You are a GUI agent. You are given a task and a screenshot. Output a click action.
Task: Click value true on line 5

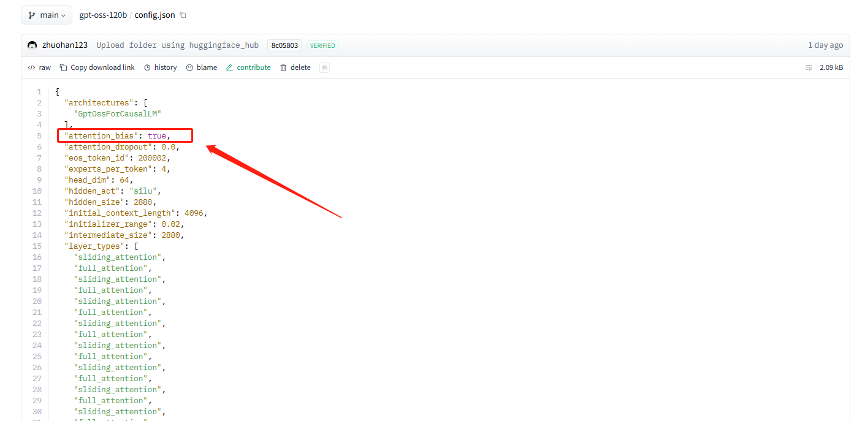(x=156, y=136)
